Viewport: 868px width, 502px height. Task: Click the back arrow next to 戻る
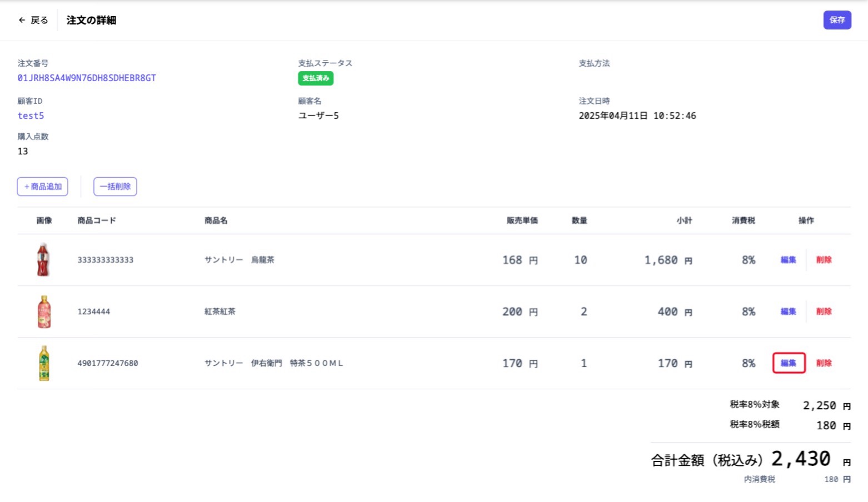point(21,20)
